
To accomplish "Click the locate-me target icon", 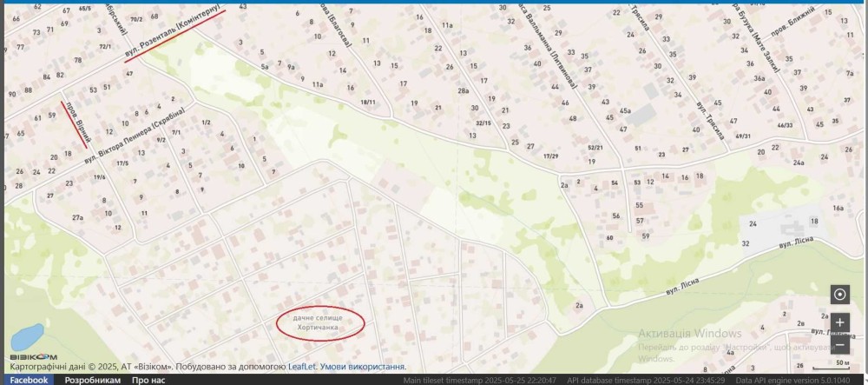I will coord(839,295).
